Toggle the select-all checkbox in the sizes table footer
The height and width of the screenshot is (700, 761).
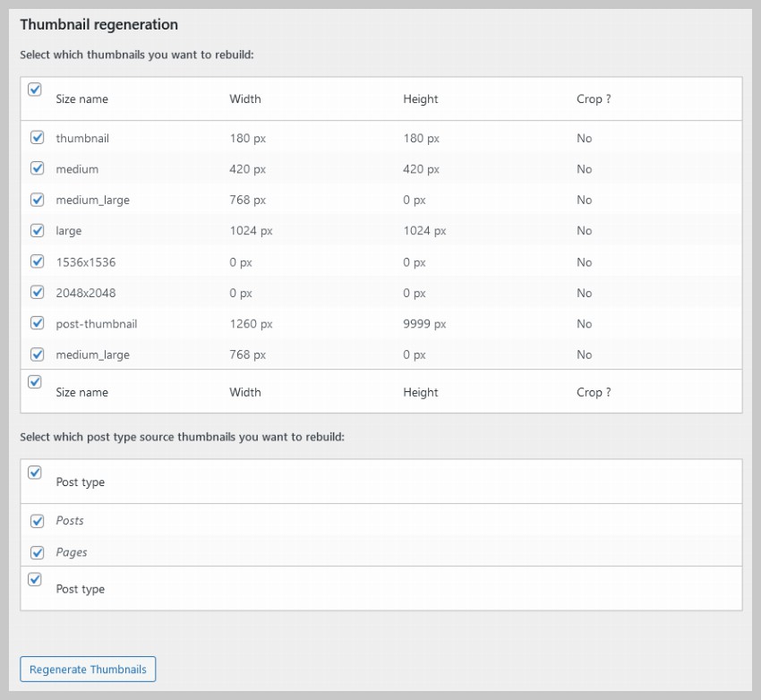(x=35, y=382)
